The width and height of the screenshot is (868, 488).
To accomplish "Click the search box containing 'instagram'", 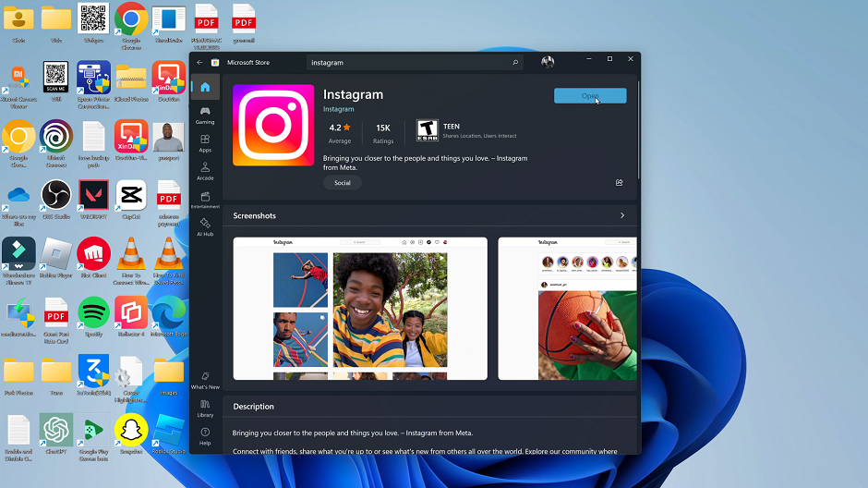I will [x=415, y=63].
